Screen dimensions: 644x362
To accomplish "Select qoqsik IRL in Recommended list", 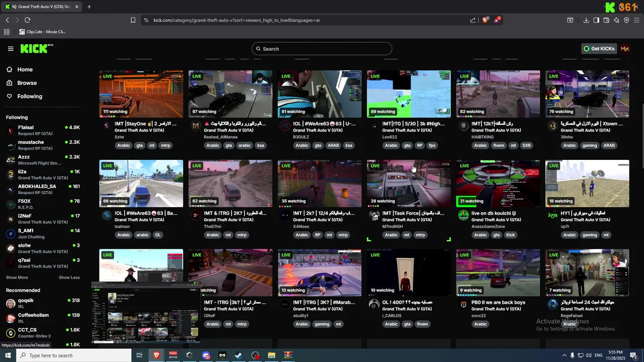I will point(43,304).
